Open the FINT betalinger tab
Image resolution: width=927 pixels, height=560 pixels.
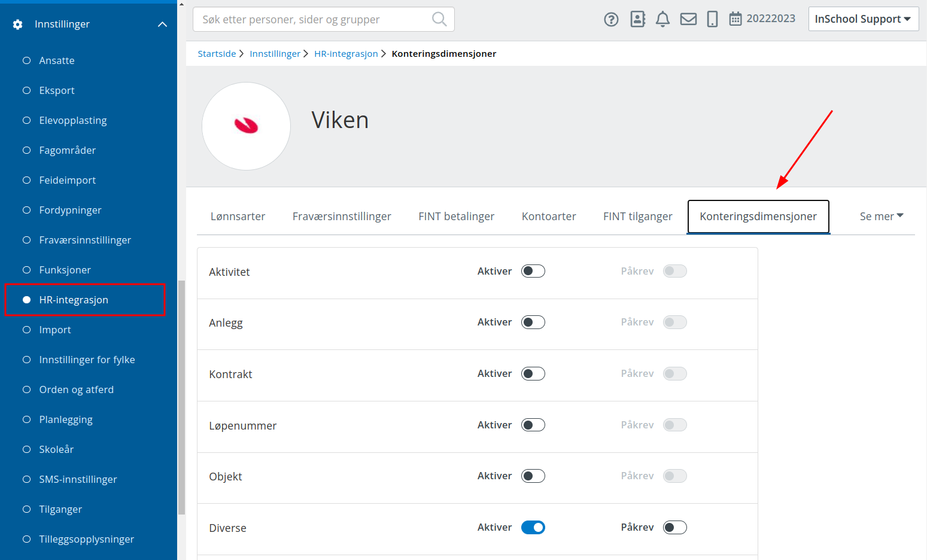pos(457,217)
